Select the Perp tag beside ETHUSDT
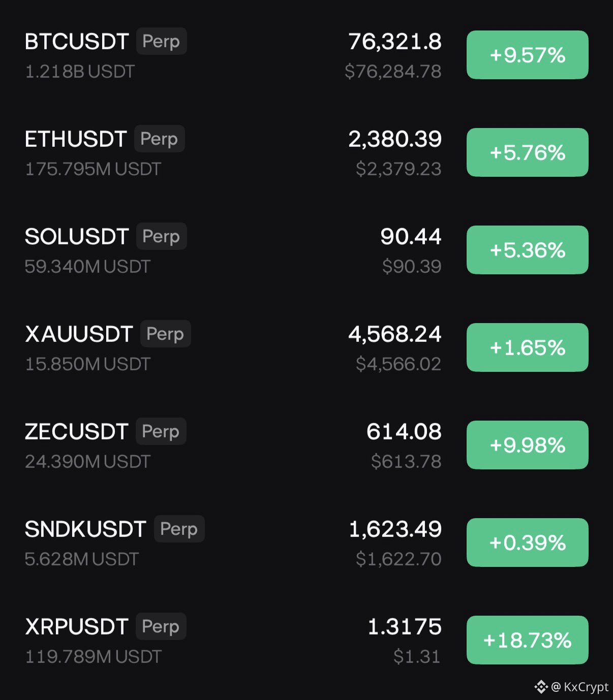This screenshot has height=700, width=613. 159,139
